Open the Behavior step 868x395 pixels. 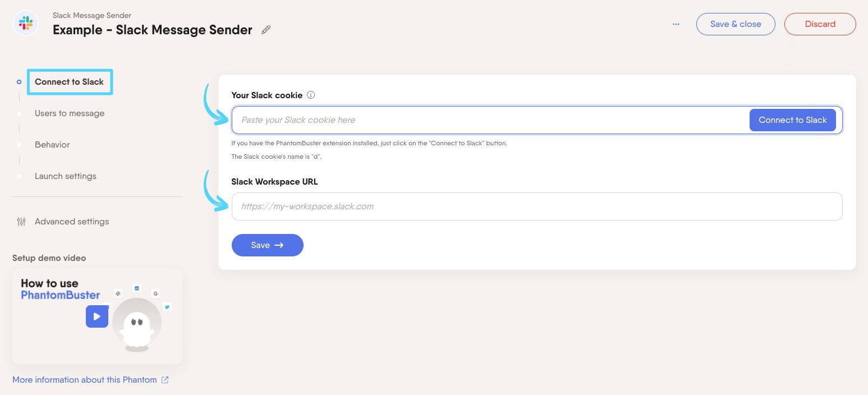coord(52,145)
